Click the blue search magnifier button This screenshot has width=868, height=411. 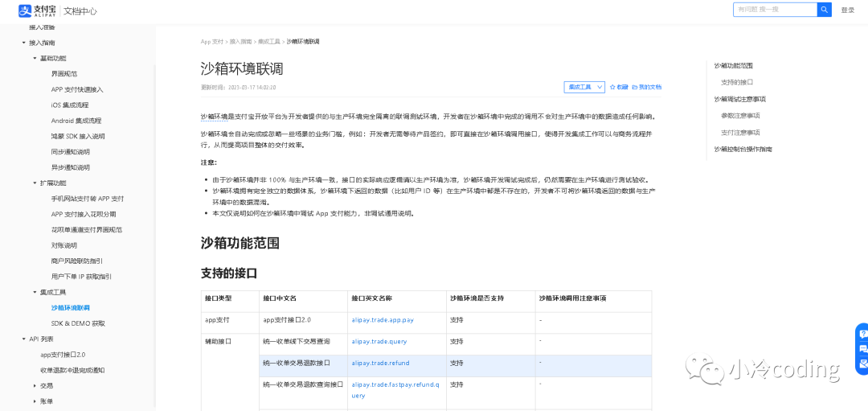825,10
